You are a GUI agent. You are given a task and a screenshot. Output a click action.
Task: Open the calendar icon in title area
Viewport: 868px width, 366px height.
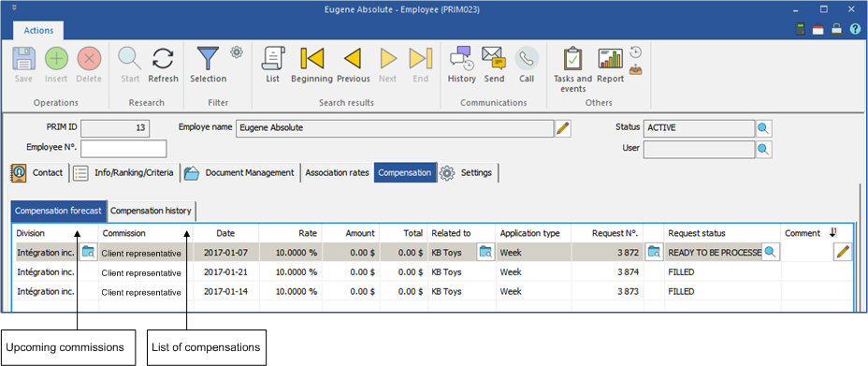pyautogui.click(x=818, y=29)
